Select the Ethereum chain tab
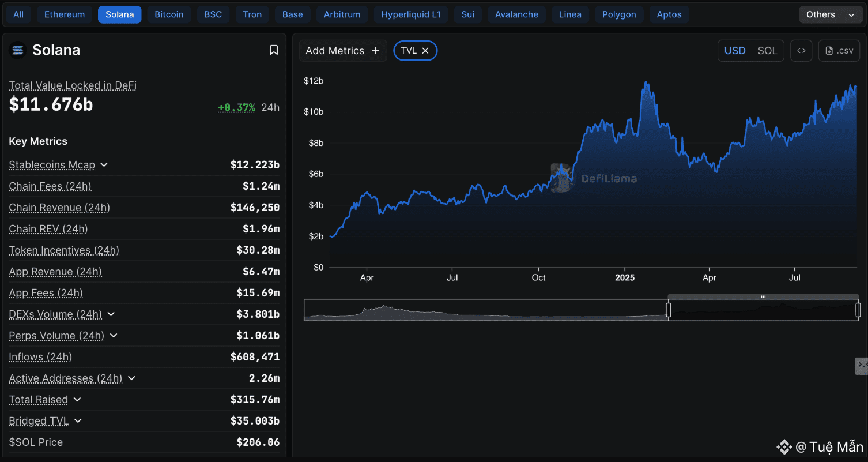The height and width of the screenshot is (462, 868). coord(65,14)
